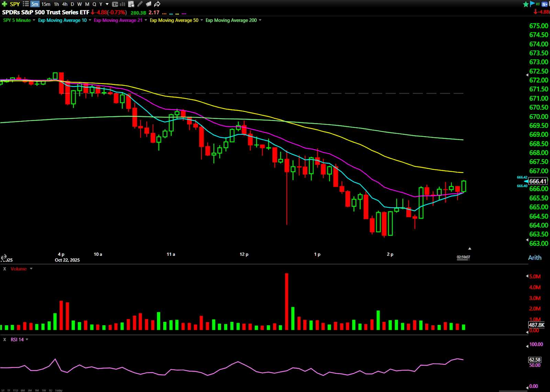Click the Exp Moving Average 200 label
This screenshot has width=550, height=392.
(x=231, y=20)
